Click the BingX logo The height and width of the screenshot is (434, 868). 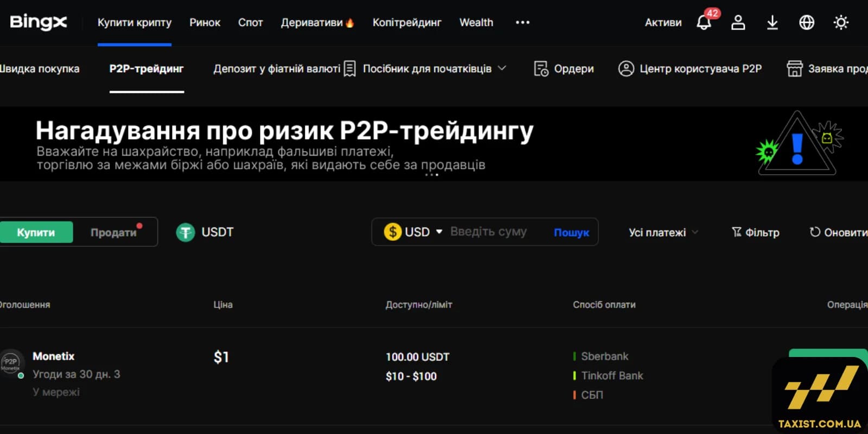[x=38, y=22]
